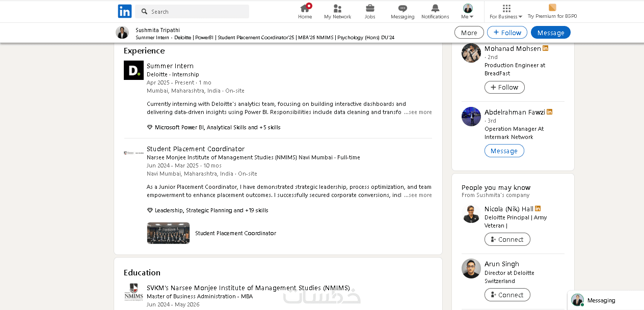Click the Education section heading
The image size is (644, 310).
(x=142, y=273)
